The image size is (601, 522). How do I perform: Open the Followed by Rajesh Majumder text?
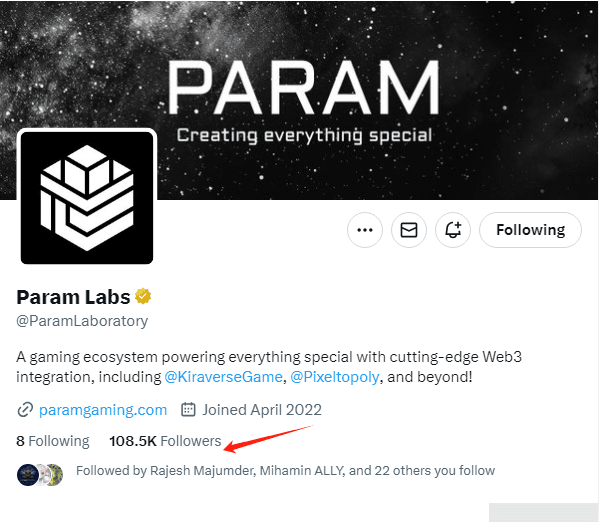click(x=285, y=471)
